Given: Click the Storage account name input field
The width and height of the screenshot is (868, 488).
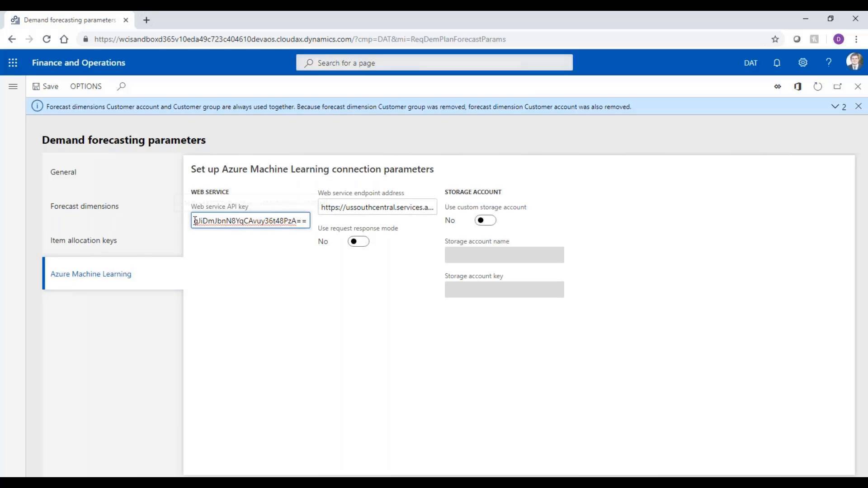Looking at the screenshot, I should click(x=504, y=255).
